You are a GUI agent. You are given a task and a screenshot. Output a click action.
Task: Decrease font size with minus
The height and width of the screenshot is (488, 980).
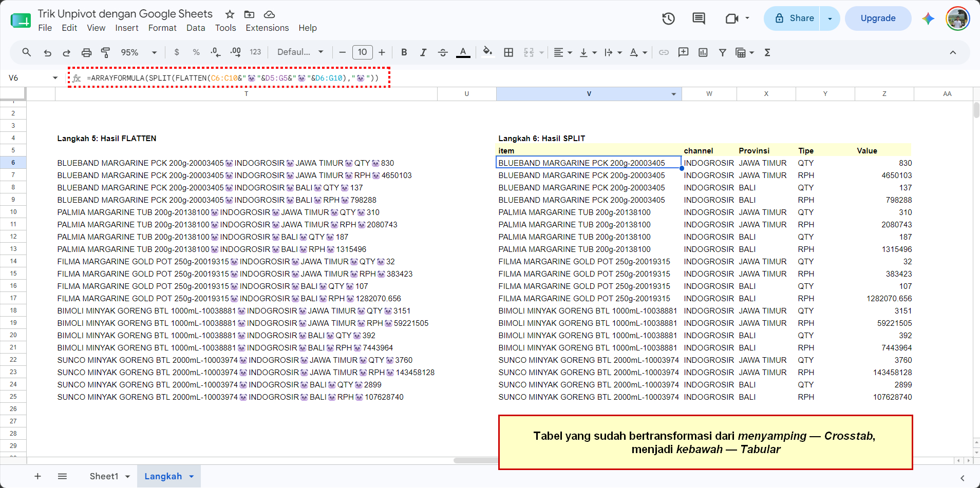(342, 52)
